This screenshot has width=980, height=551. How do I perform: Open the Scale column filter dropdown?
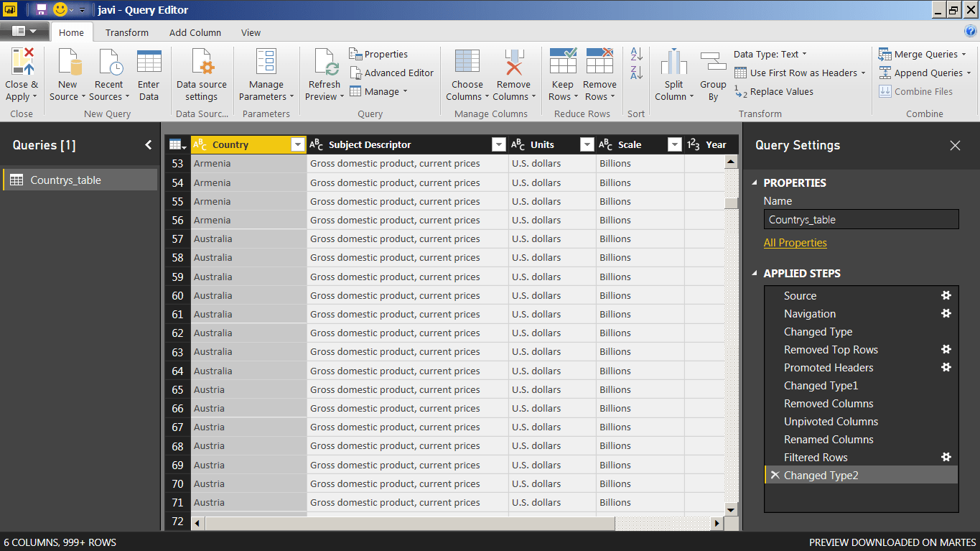click(674, 144)
